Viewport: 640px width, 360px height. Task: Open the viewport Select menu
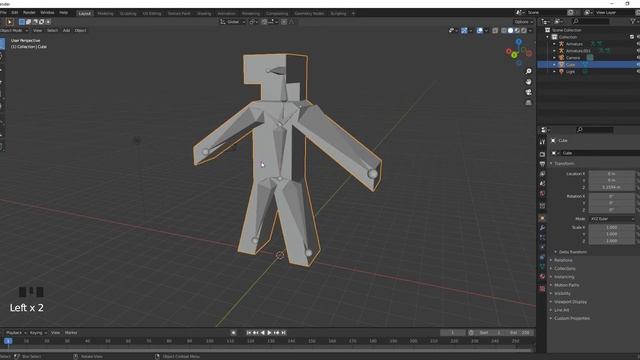tap(52, 30)
